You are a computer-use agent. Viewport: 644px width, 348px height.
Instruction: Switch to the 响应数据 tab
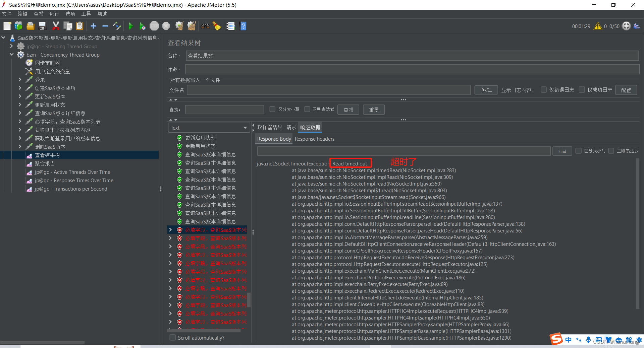click(x=310, y=127)
